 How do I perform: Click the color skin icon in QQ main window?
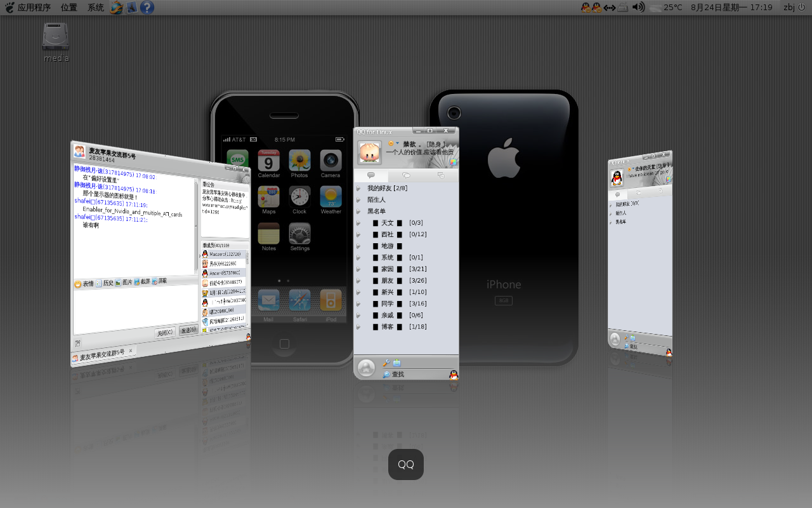[x=453, y=161]
